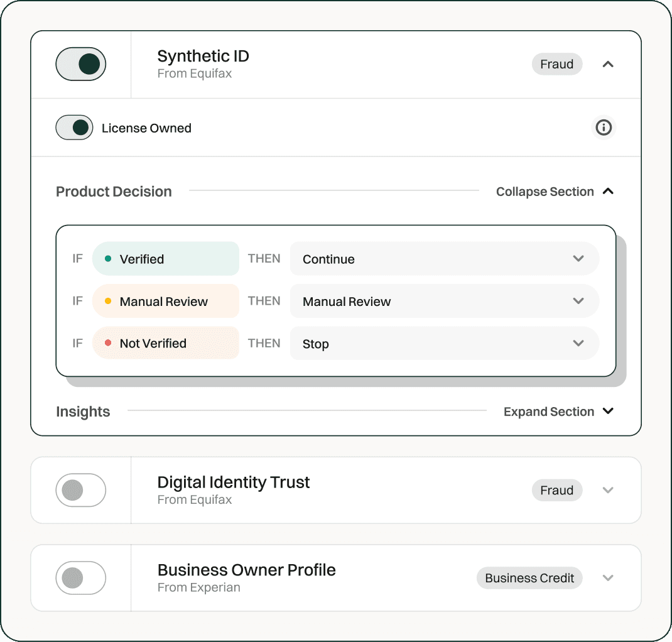Expand the Digital Identity Trust card
This screenshot has width=672, height=642.
pyautogui.click(x=607, y=490)
